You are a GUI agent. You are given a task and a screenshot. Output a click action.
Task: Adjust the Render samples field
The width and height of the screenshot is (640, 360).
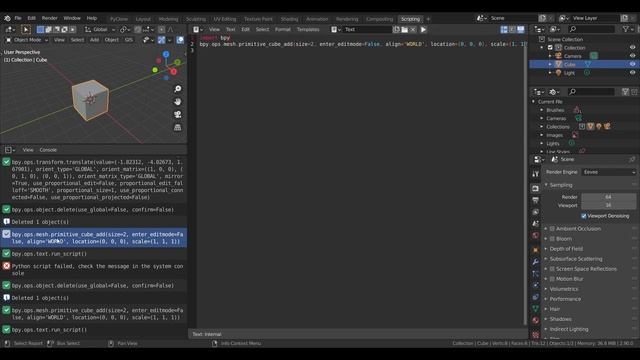point(608,197)
